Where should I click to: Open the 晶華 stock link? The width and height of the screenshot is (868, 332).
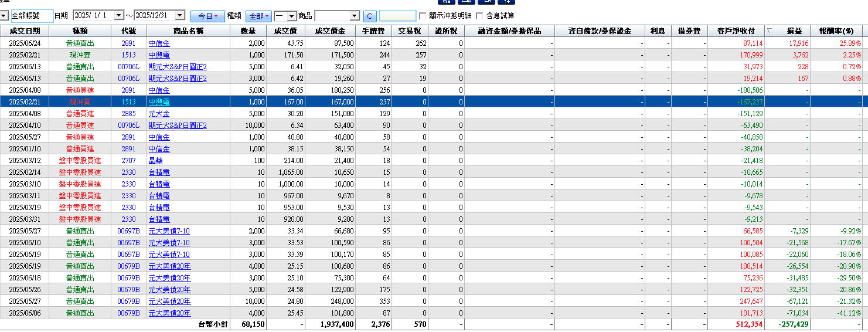155,161
